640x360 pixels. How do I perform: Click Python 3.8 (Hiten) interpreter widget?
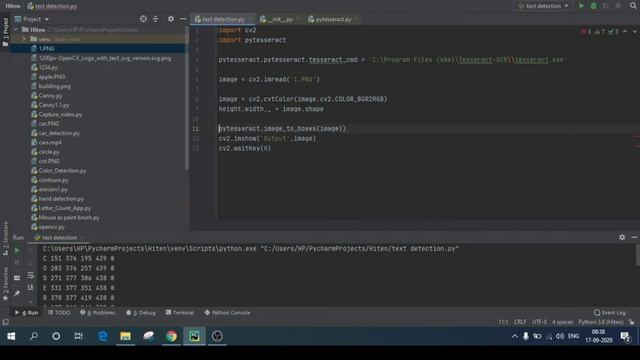click(x=600, y=322)
